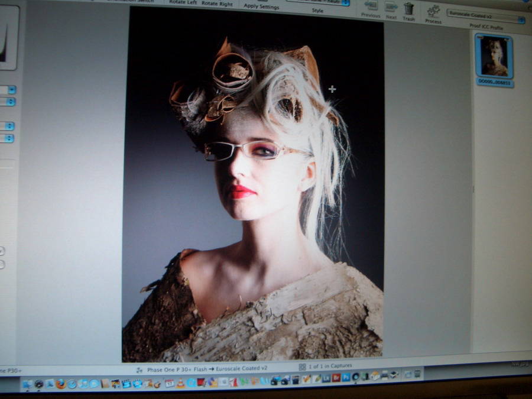Click Rotate Right button
The image size is (532, 399).
217,2
